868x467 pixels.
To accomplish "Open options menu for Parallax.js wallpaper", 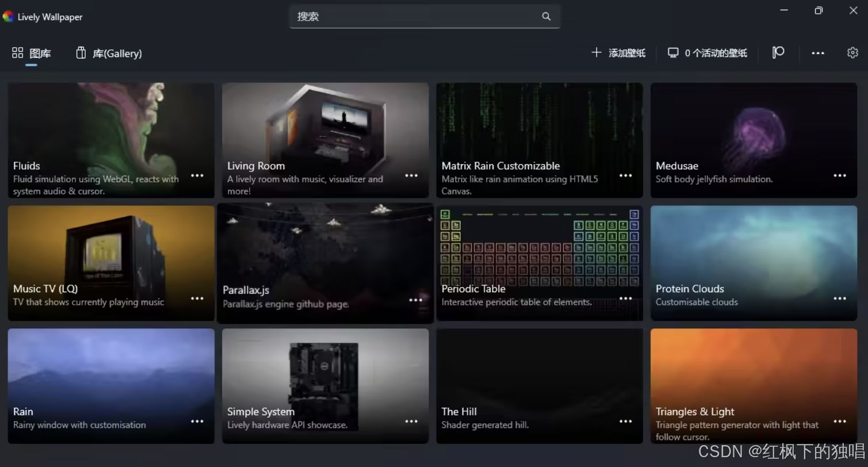I will tap(416, 300).
